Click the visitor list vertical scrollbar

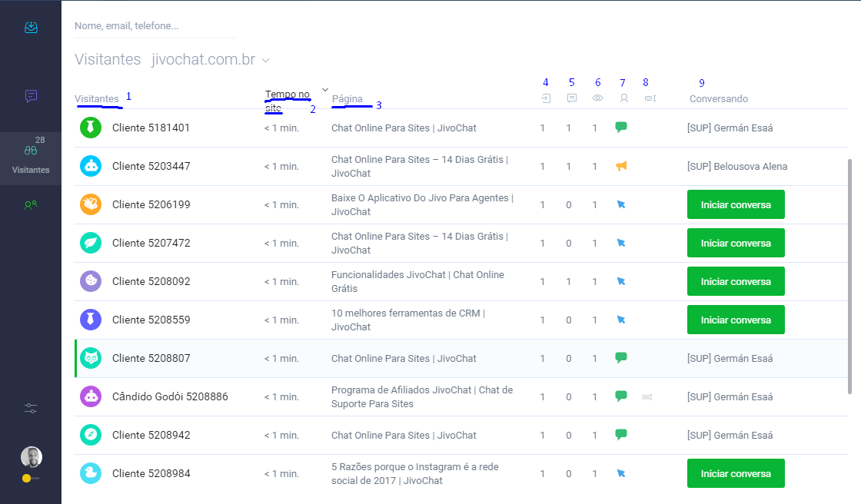click(x=850, y=276)
